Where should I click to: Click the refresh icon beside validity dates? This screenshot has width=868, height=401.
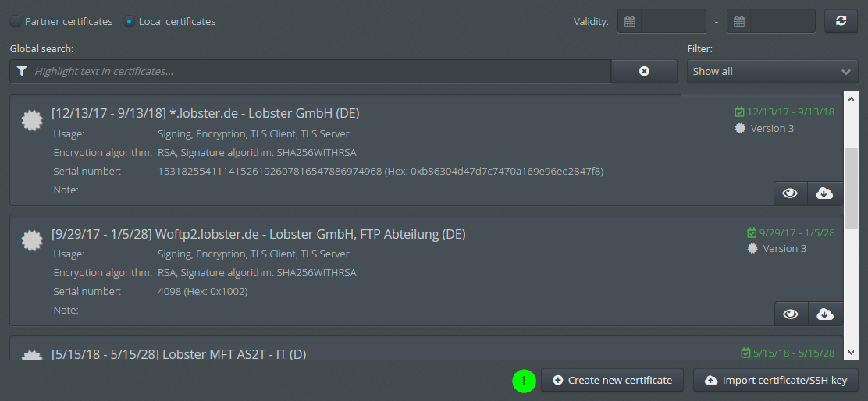(x=841, y=21)
